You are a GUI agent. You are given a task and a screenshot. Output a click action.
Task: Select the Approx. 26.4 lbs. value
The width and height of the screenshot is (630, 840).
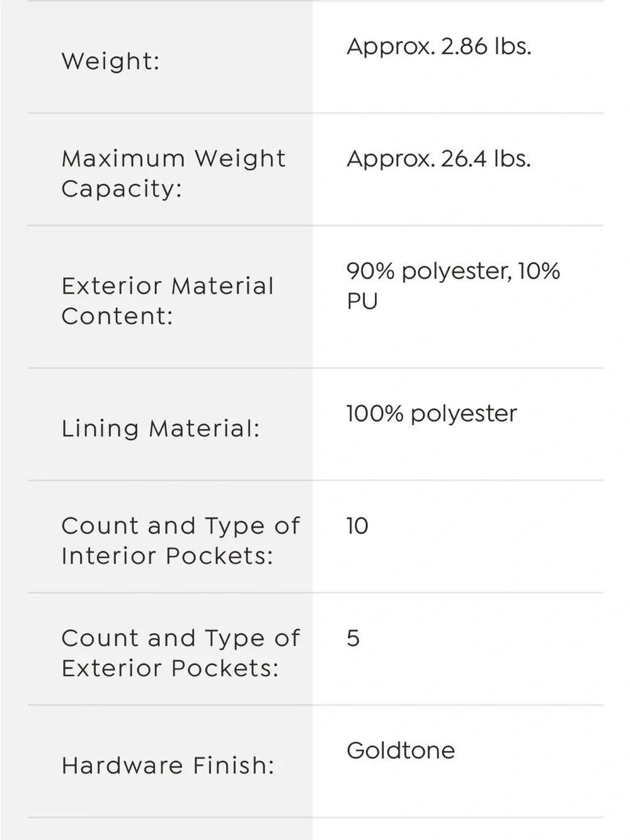(439, 159)
